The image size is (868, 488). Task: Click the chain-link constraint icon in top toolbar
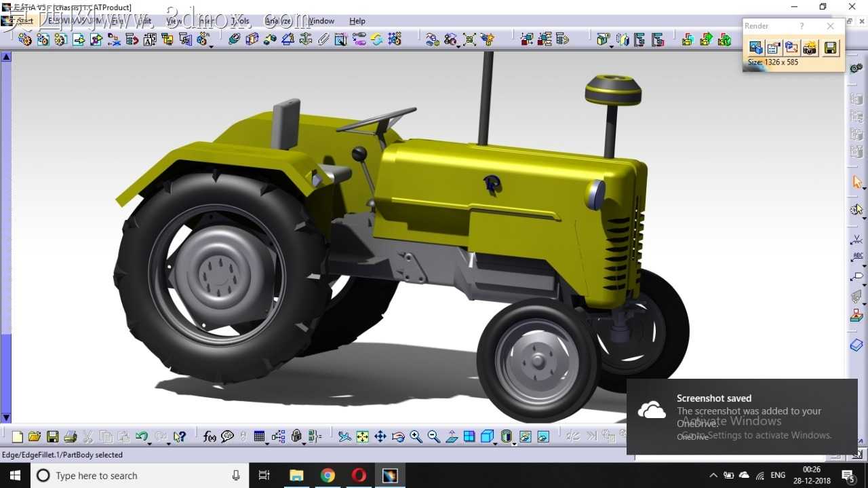tap(359, 39)
